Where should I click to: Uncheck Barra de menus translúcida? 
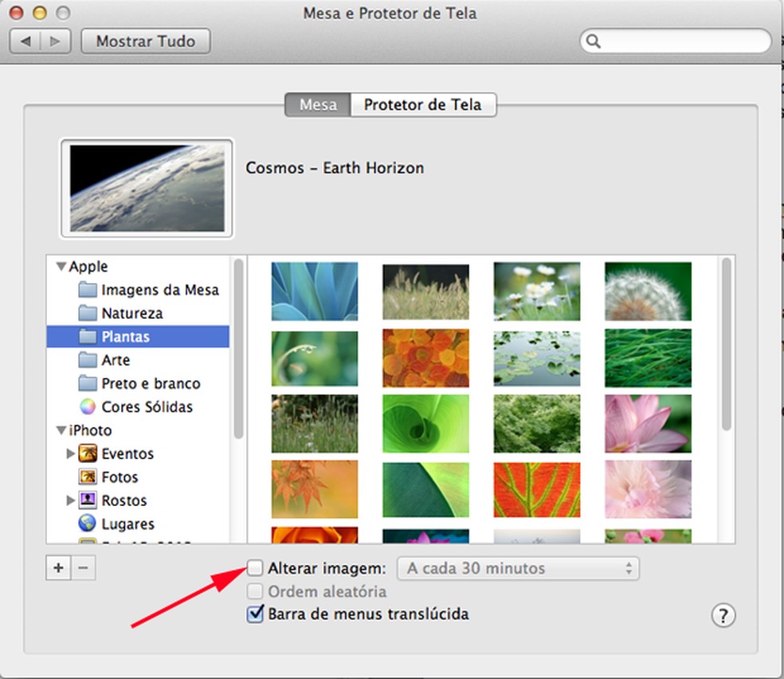pos(255,614)
